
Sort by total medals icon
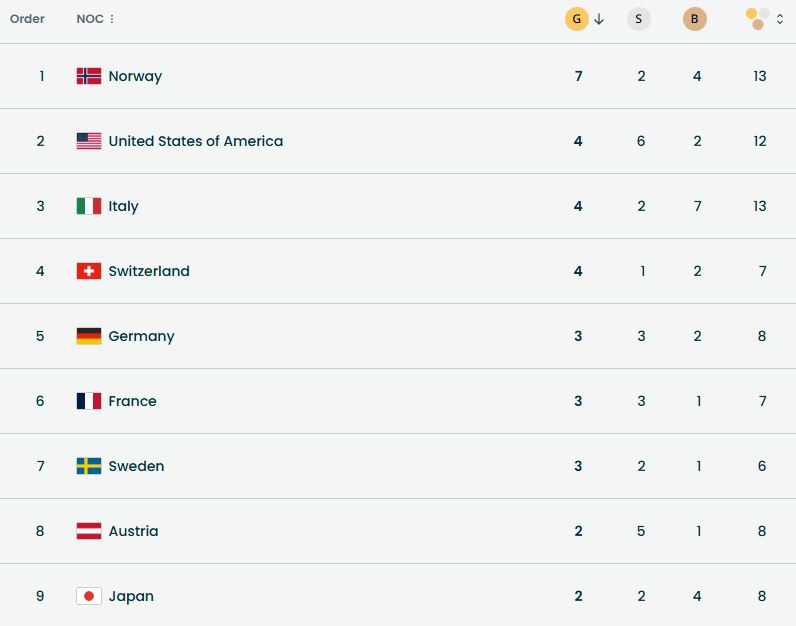pyautogui.click(x=758, y=19)
